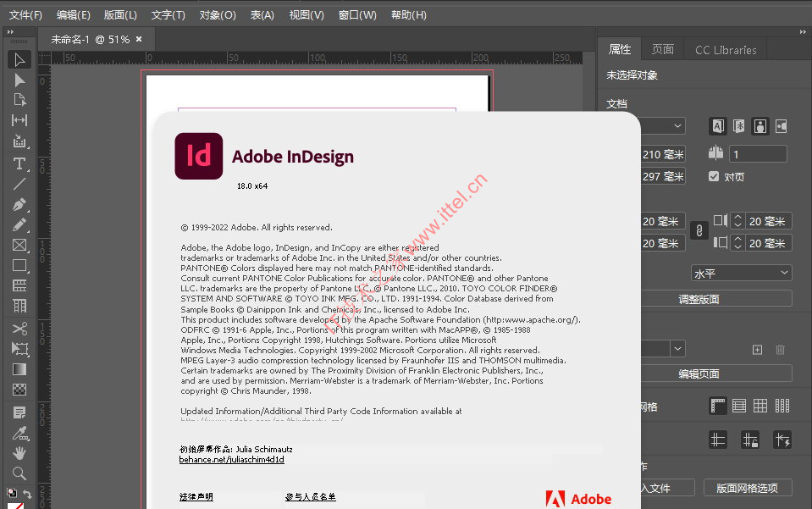812x509 pixels.
Task: Select the Selection (black arrow) tool
Action: tap(19, 59)
